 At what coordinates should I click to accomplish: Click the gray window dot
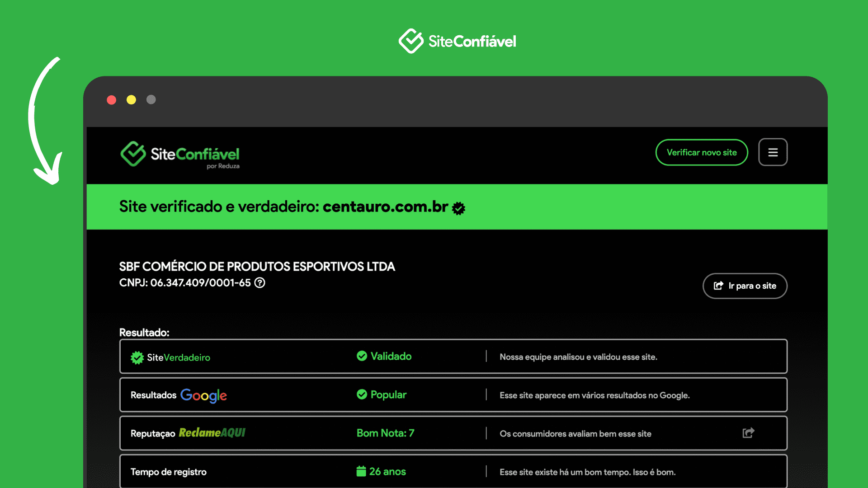tap(151, 100)
